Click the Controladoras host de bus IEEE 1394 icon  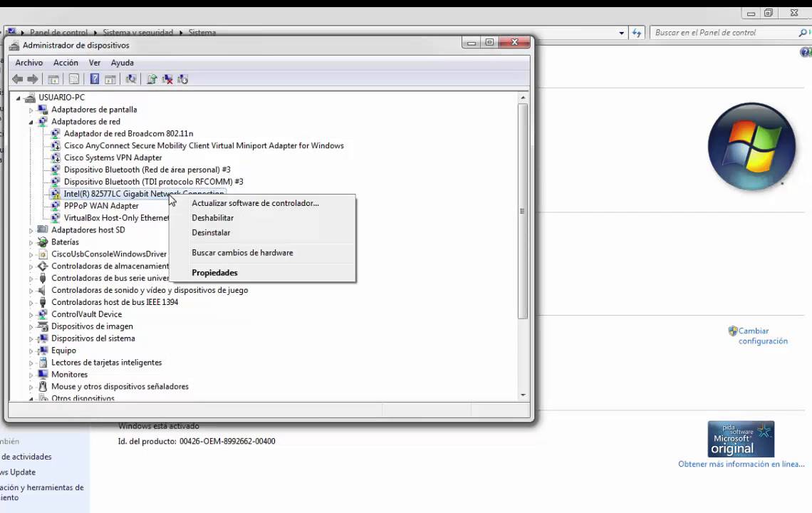pyautogui.click(x=43, y=302)
